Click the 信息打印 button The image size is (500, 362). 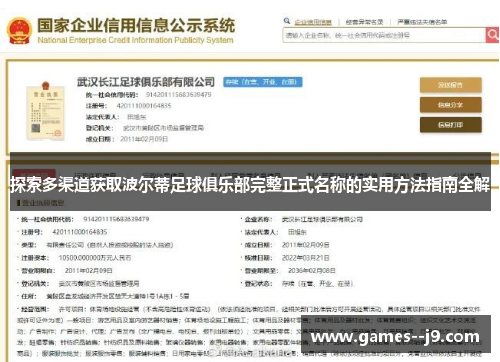coord(451,125)
